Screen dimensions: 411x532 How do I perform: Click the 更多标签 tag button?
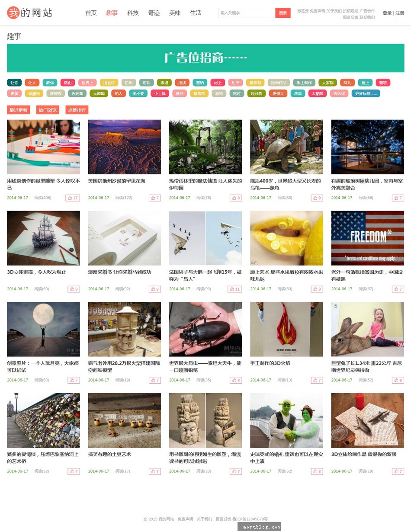click(x=366, y=93)
